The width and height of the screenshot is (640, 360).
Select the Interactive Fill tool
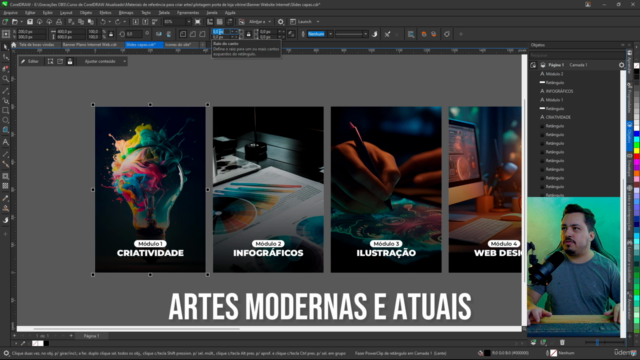(5, 209)
